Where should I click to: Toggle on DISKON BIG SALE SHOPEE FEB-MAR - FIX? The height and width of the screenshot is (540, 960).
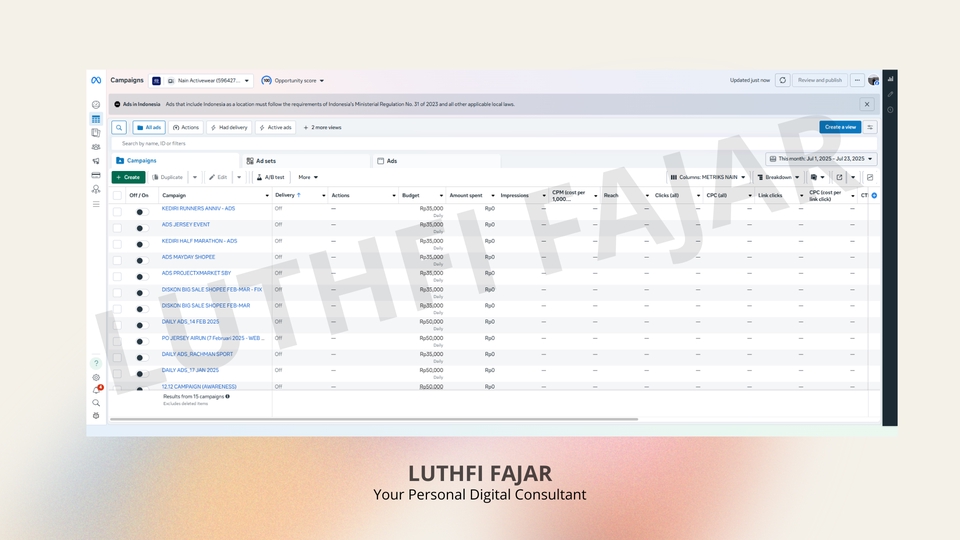tap(140, 293)
